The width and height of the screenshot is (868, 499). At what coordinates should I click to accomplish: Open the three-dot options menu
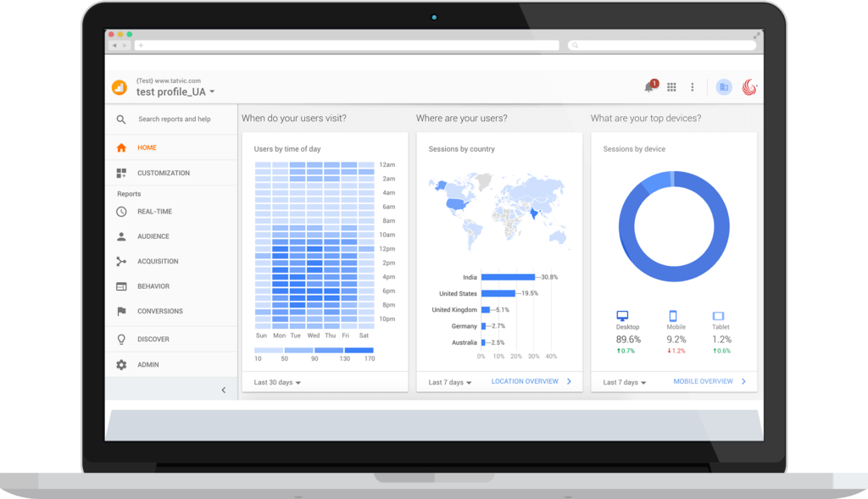(x=693, y=87)
